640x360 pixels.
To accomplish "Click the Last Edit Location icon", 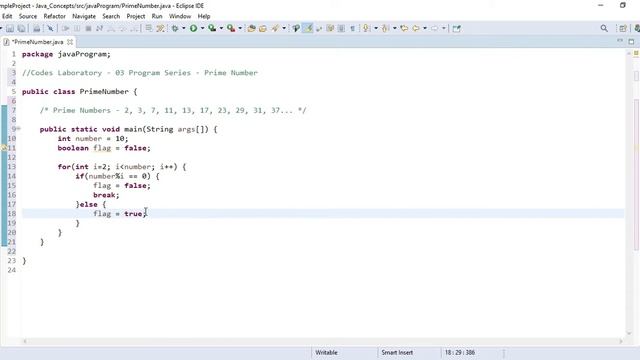I will pos(404,28).
